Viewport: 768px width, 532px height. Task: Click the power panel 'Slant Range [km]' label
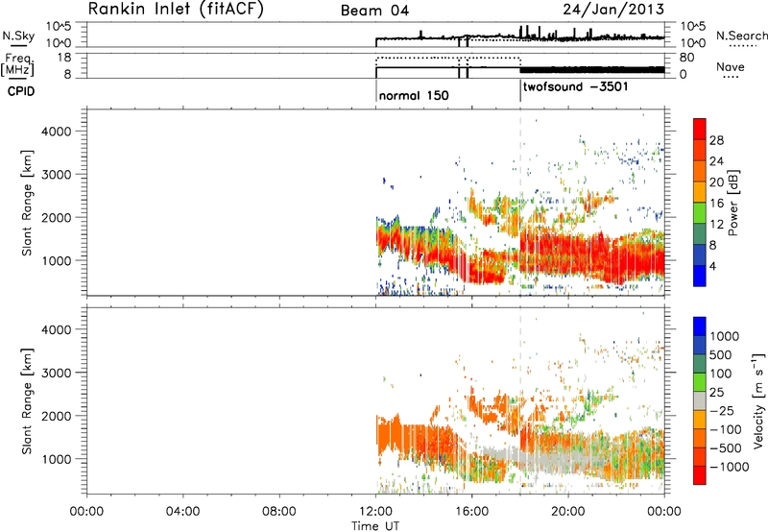tap(27, 203)
